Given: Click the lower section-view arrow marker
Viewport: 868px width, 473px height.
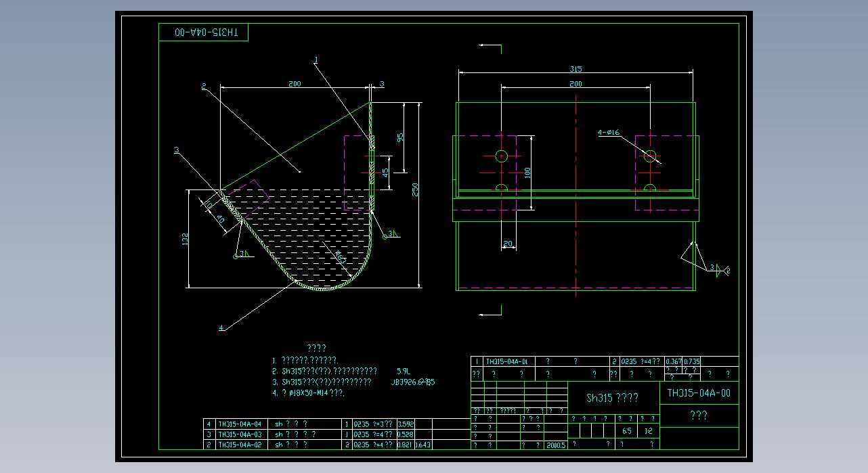Looking at the screenshot, I should point(491,313).
